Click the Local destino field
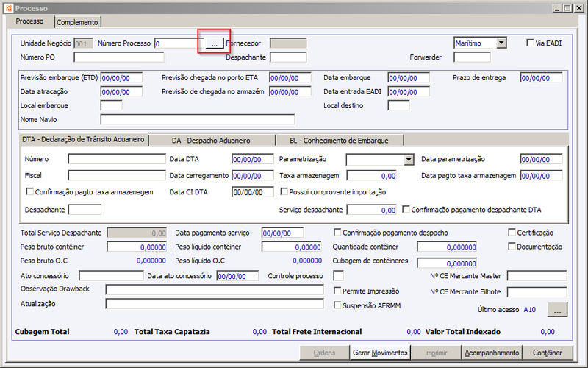Viewport: 588px width, 368px height. [x=398, y=105]
